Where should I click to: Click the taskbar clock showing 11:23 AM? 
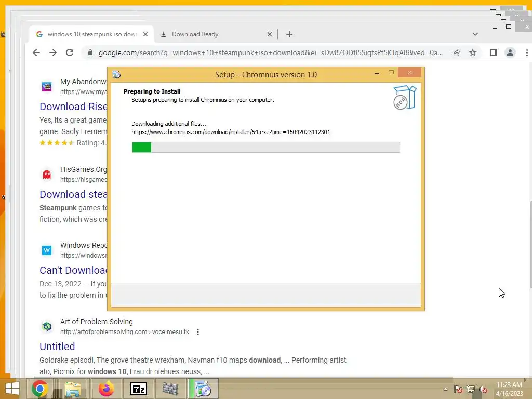tap(509, 389)
